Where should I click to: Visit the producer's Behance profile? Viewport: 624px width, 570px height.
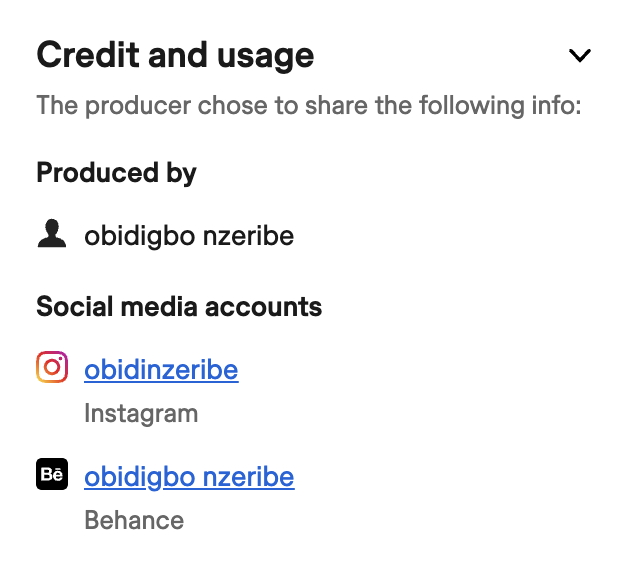click(189, 477)
